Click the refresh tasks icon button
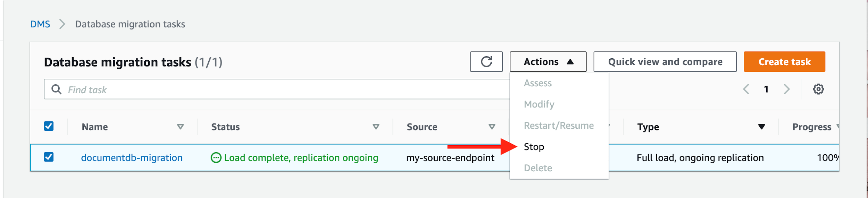Viewport: 868px width, 198px height. click(486, 62)
